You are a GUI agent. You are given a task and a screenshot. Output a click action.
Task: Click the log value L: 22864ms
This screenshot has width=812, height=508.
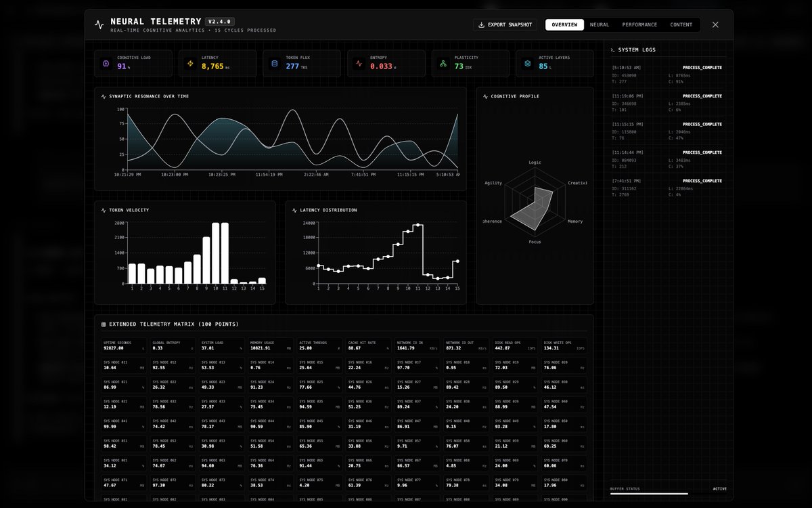[x=681, y=188]
